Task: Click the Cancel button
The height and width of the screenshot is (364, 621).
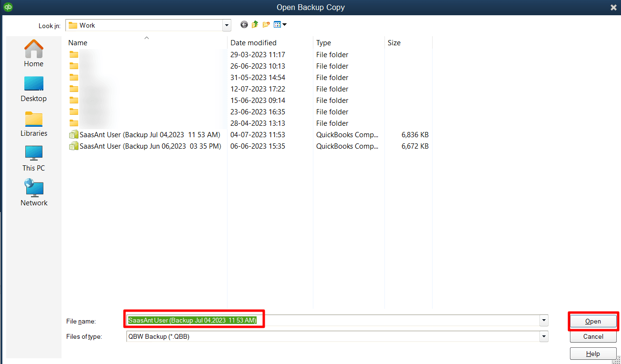Action: 593,336
